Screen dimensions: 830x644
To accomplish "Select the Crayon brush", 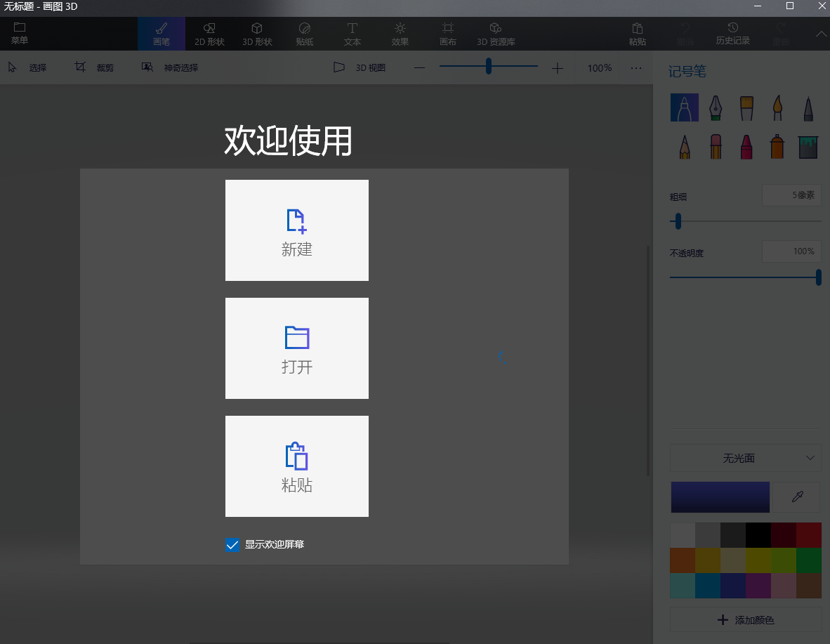I will tap(746, 147).
